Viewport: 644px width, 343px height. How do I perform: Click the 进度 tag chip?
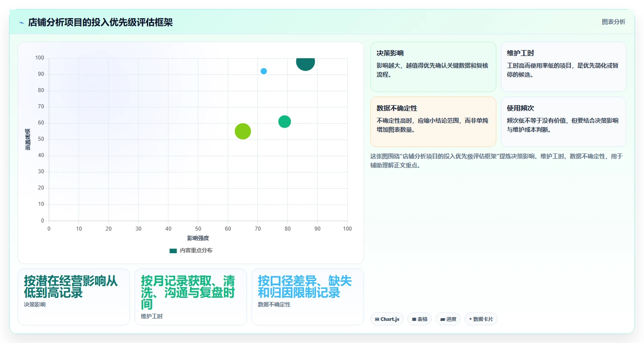point(448,319)
